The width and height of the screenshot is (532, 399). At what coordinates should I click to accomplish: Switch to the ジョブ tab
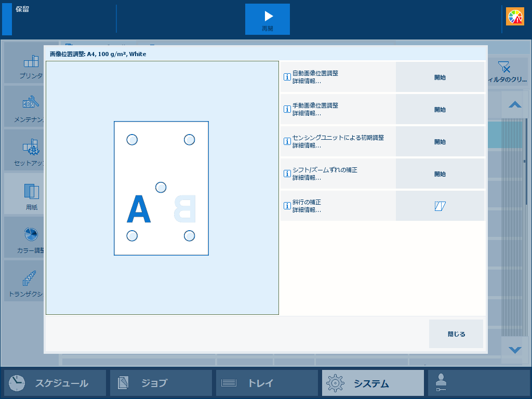(161, 383)
